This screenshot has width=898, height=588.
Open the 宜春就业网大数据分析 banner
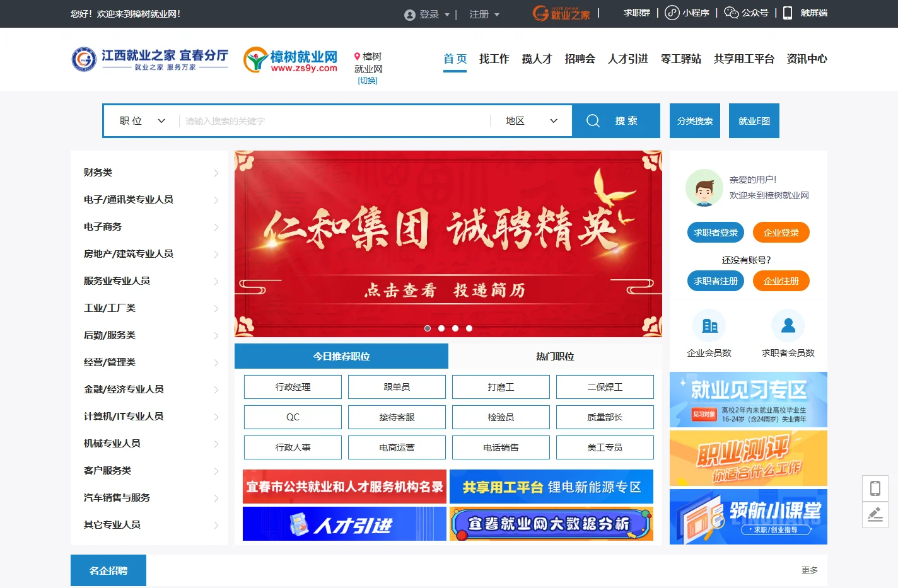coord(551,524)
